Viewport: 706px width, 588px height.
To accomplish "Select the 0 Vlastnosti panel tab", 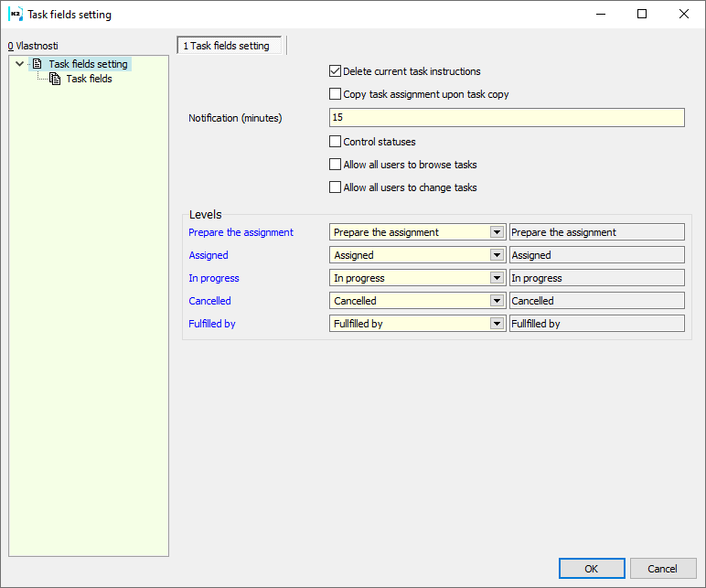I will coord(33,46).
